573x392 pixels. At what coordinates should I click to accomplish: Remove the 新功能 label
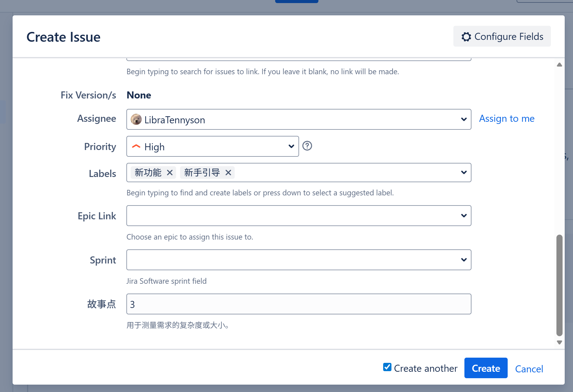(170, 173)
